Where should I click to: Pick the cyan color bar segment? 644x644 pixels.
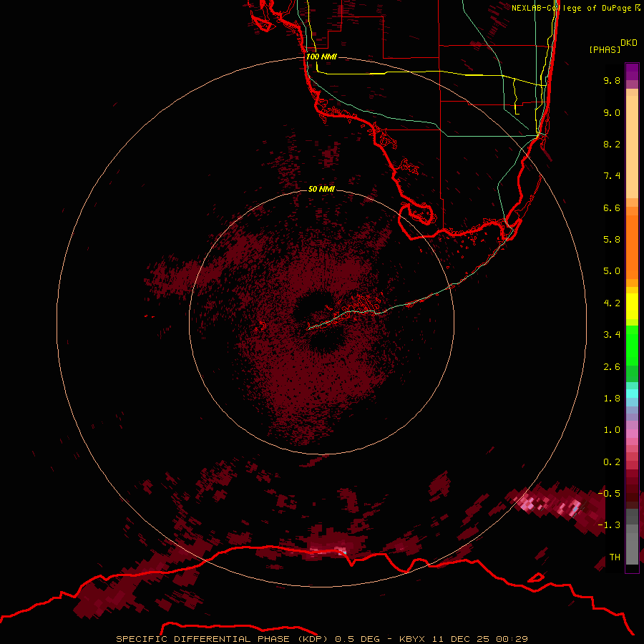(632, 394)
